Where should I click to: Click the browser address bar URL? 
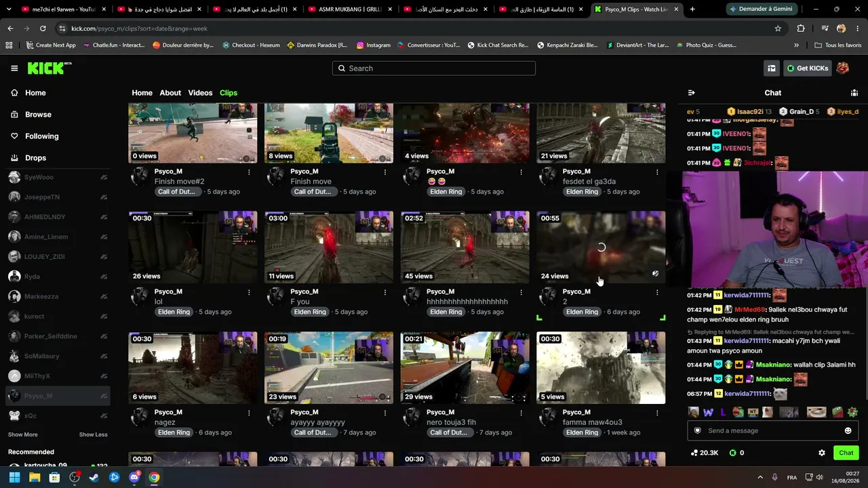point(139,28)
